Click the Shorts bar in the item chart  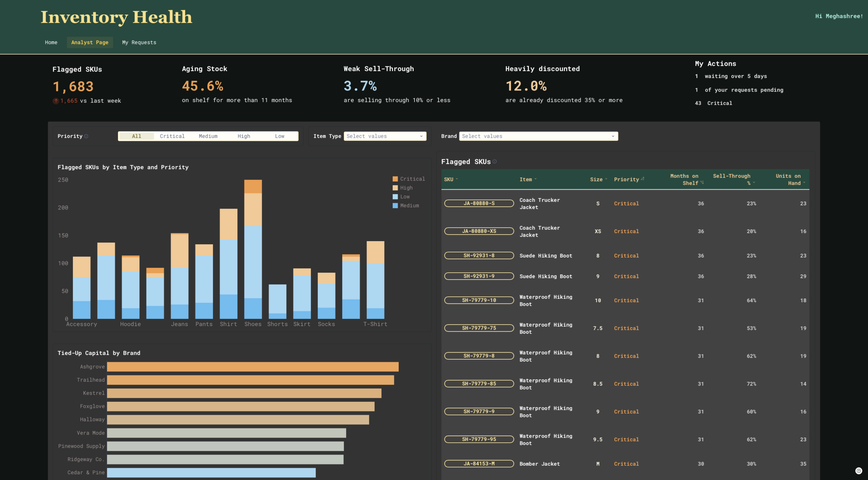[277, 301]
